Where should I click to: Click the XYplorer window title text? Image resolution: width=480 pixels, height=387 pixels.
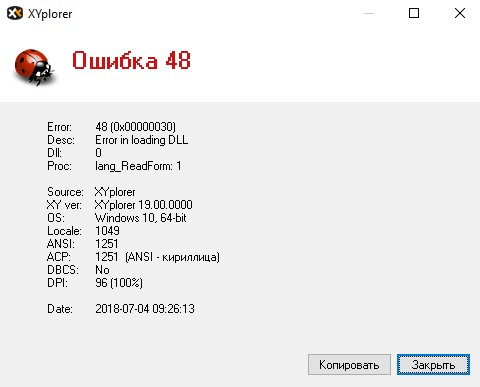(50, 14)
